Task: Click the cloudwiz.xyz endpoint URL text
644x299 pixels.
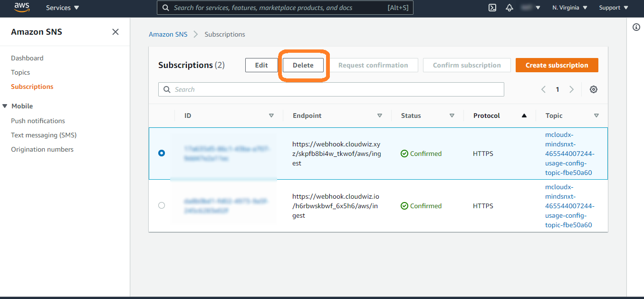Action: pyautogui.click(x=337, y=154)
